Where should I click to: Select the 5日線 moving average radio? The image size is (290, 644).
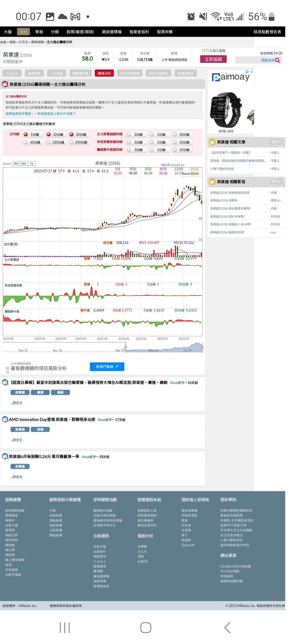tap(26, 134)
